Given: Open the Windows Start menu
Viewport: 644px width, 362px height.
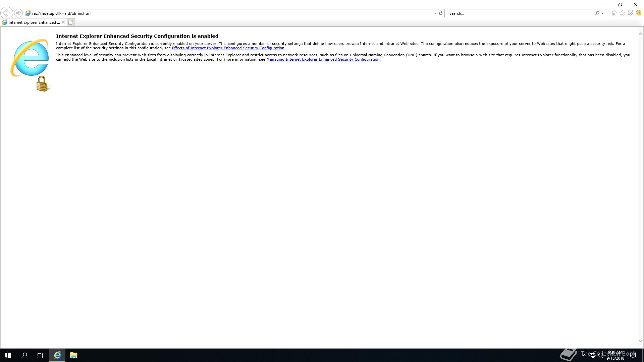Looking at the screenshot, I should (x=8, y=355).
